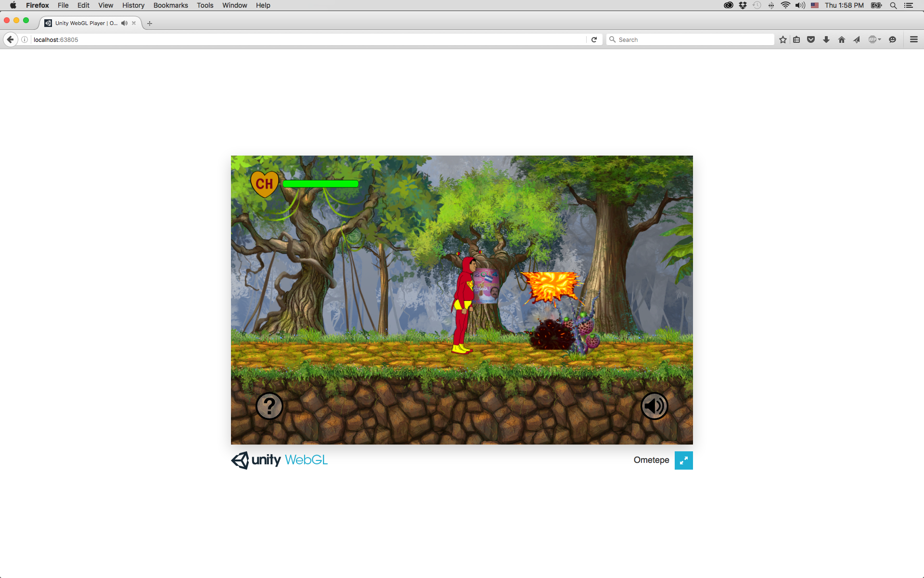Screen dimensions: 924x578
Task: Click the page reload button
Action: click(x=594, y=39)
